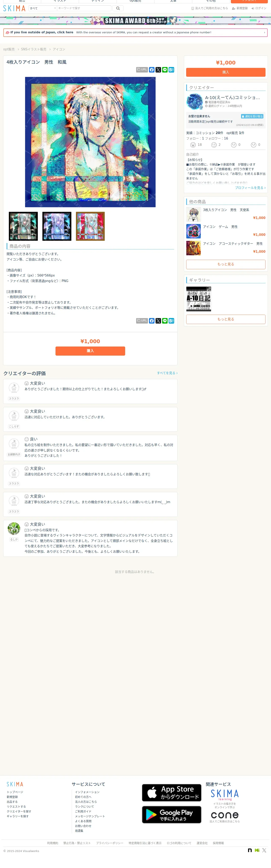Open footer ご利用ガイド link
The width and height of the screenshot is (271, 868).
pyautogui.click(x=83, y=811)
